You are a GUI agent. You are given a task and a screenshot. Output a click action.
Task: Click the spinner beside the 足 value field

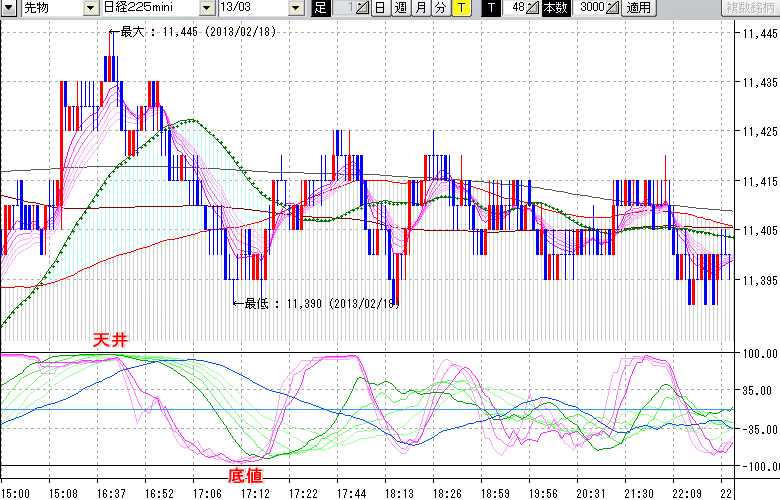(363, 8)
